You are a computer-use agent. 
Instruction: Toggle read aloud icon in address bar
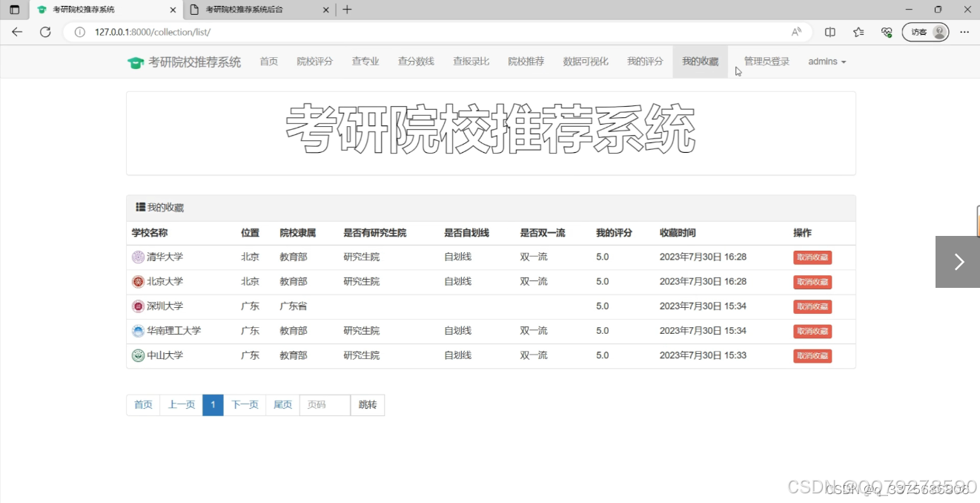(x=796, y=32)
